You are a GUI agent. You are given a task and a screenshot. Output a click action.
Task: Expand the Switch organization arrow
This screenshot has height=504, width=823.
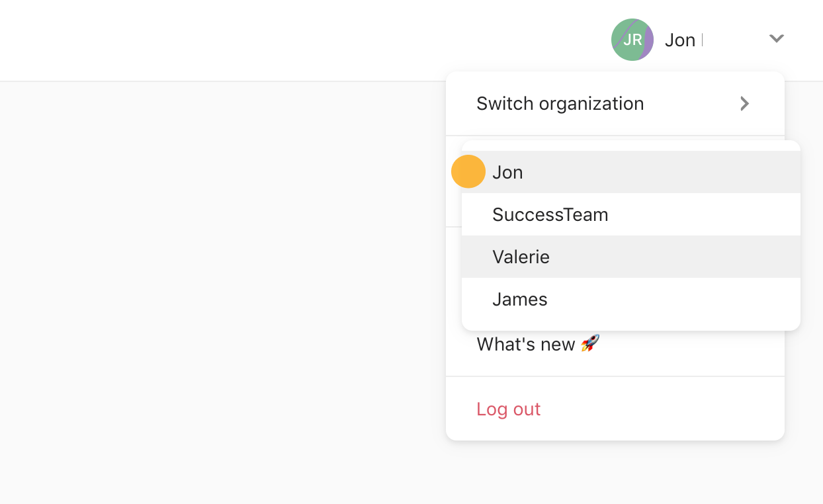(744, 103)
